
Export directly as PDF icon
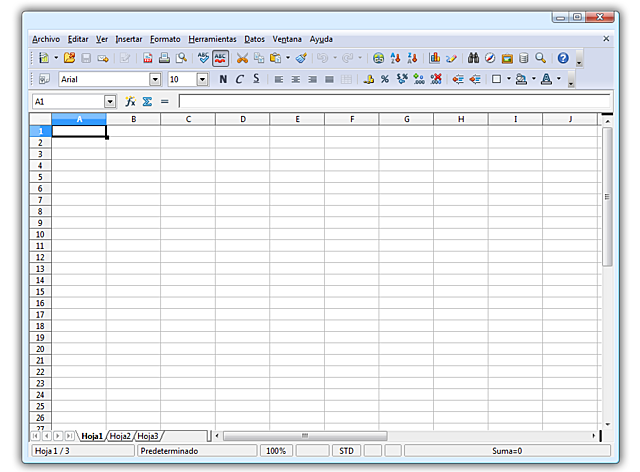click(148, 58)
